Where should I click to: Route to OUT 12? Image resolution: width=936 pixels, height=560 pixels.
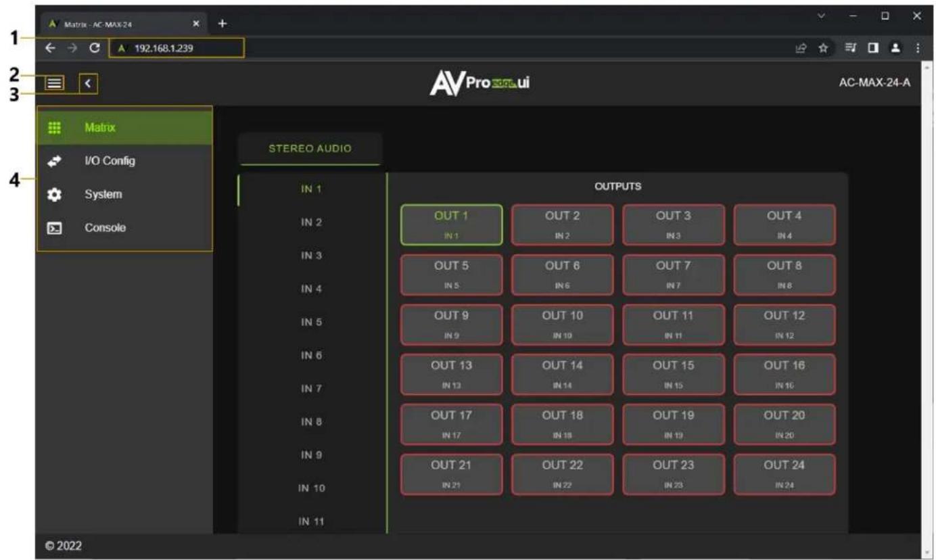click(x=785, y=325)
